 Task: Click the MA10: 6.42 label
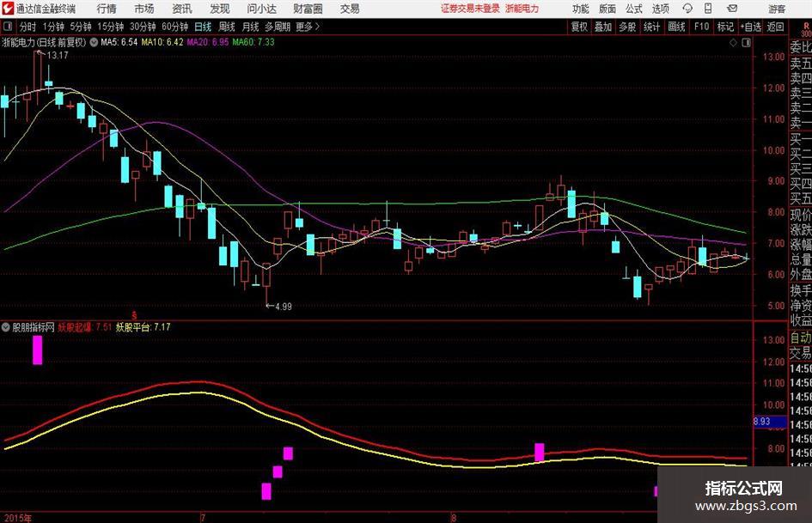point(162,42)
